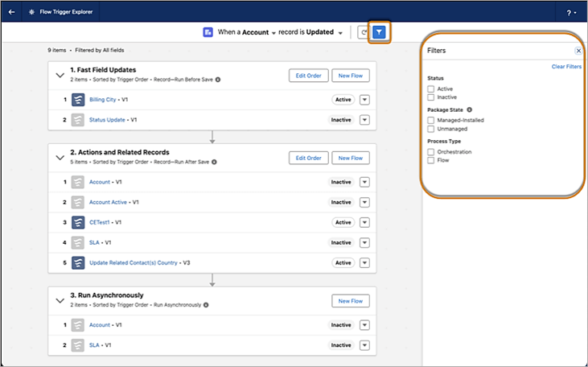The height and width of the screenshot is (367, 588).
Task: Click the Billing City flow icon
Action: (78, 100)
